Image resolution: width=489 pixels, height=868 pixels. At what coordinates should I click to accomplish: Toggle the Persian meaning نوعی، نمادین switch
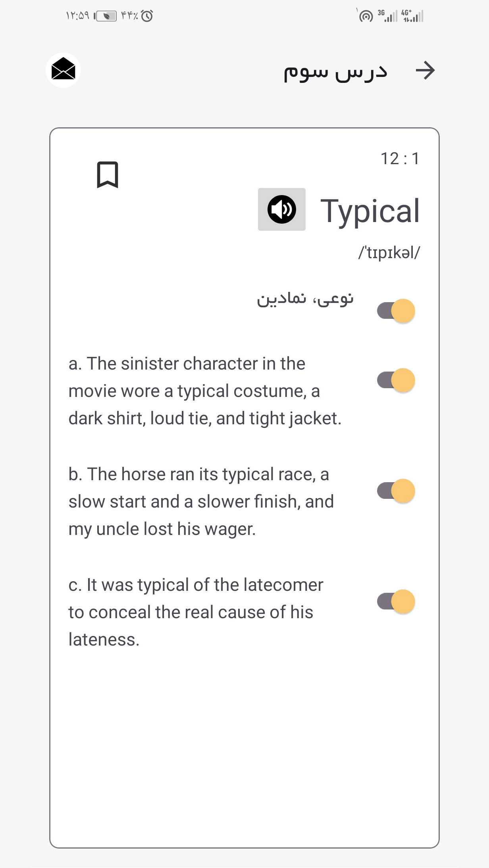tap(396, 310)
